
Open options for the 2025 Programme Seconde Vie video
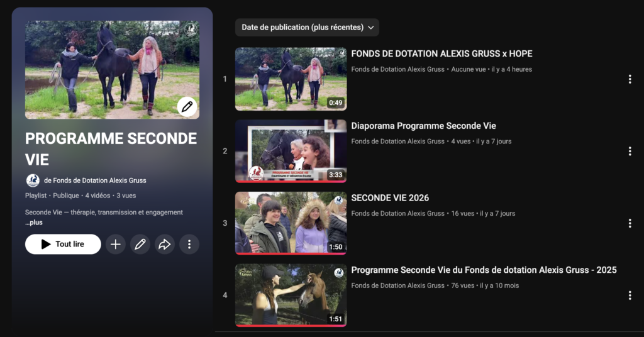[630, 296]
